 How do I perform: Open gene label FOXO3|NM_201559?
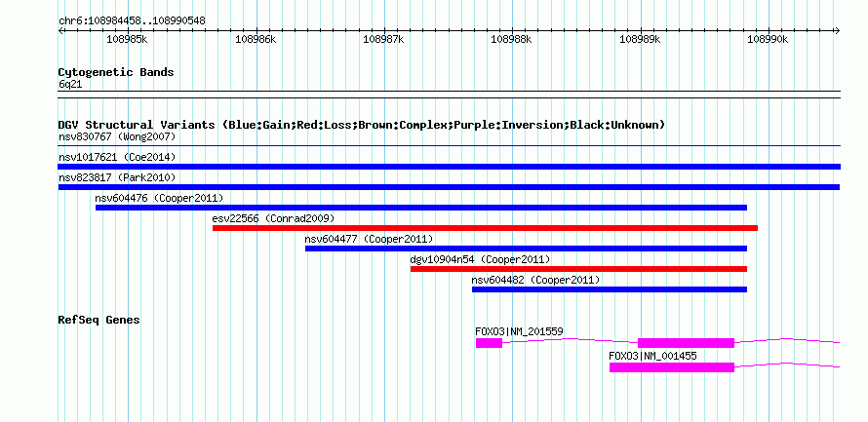tap(519, 331)
